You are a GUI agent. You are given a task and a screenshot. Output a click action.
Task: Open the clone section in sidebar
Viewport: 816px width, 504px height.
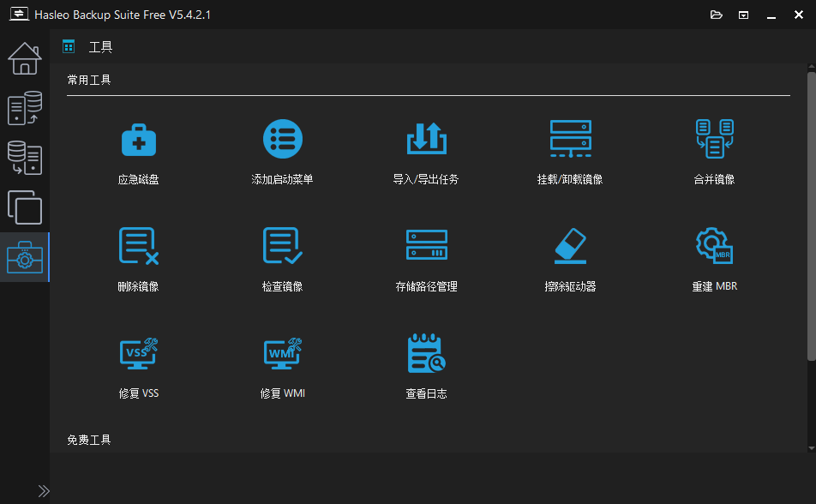tap(25, 207)
